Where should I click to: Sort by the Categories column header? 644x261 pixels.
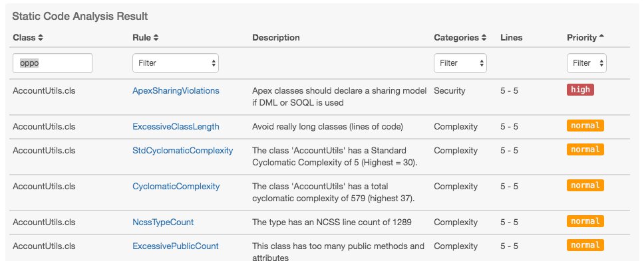click(x=460, y=38)
